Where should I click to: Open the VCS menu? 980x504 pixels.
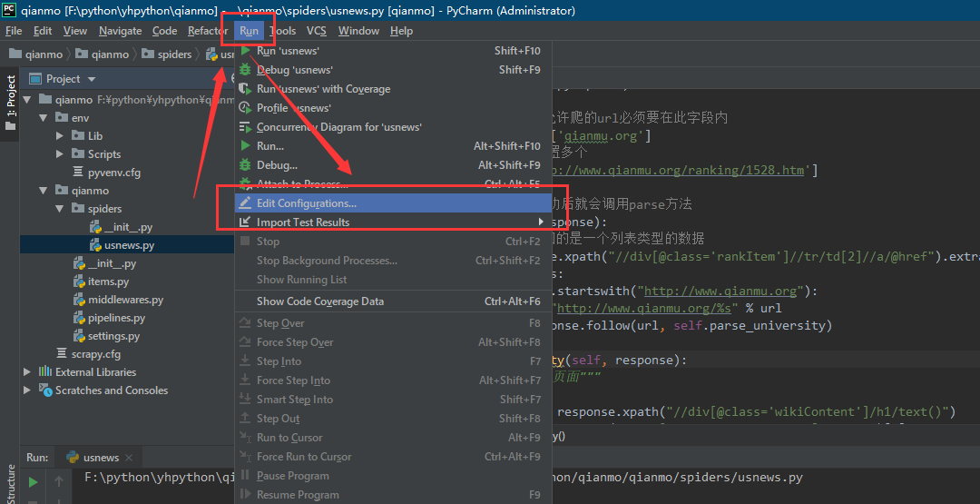[x=317, y=31]
